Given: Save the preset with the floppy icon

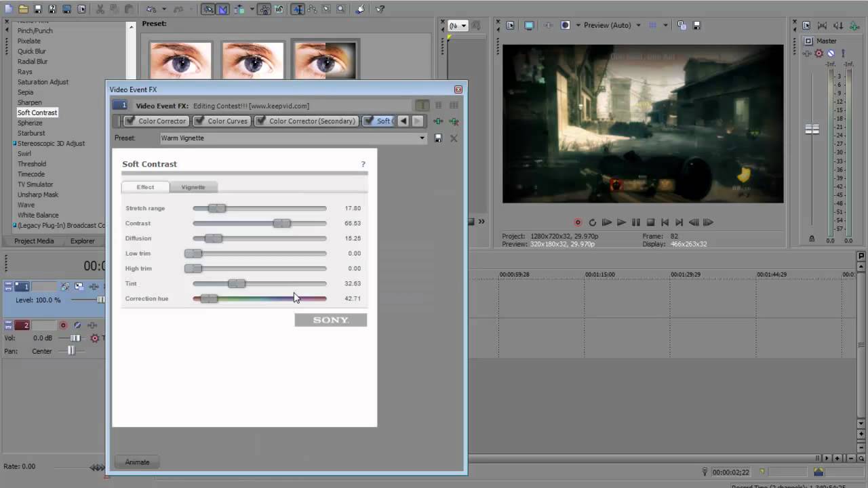Looking at the screenshot, I should coord(438,138).
